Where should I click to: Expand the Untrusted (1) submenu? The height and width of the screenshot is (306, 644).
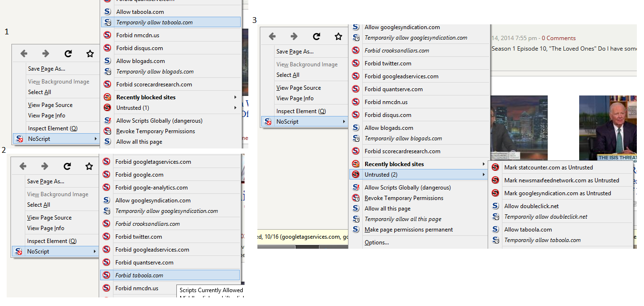click(171, 108)
